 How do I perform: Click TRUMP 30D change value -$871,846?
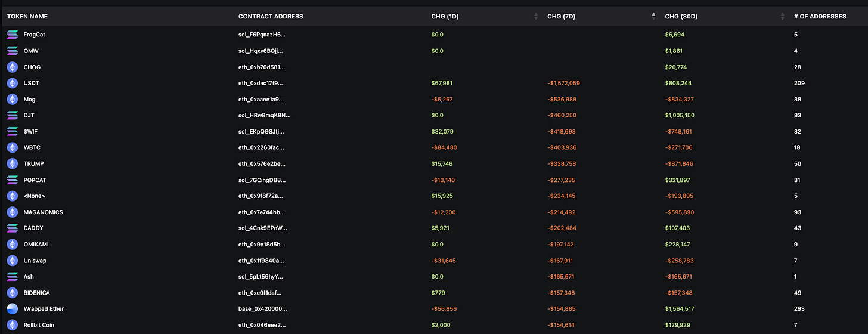point(680,163)
